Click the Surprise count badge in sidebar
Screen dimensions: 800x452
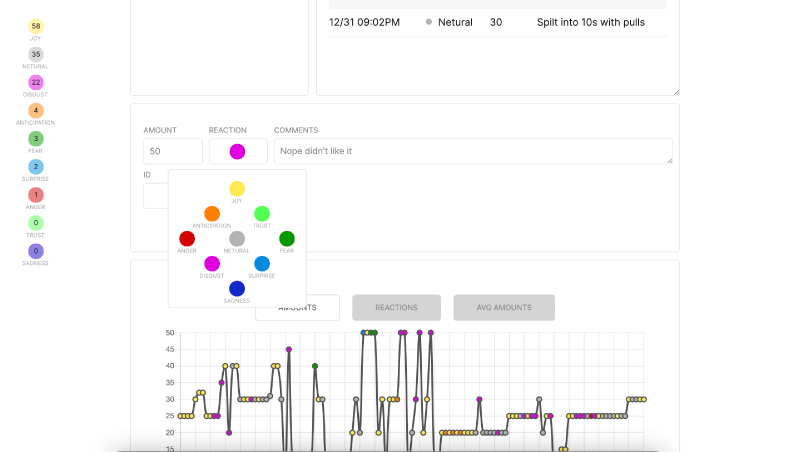coord(36,167)
